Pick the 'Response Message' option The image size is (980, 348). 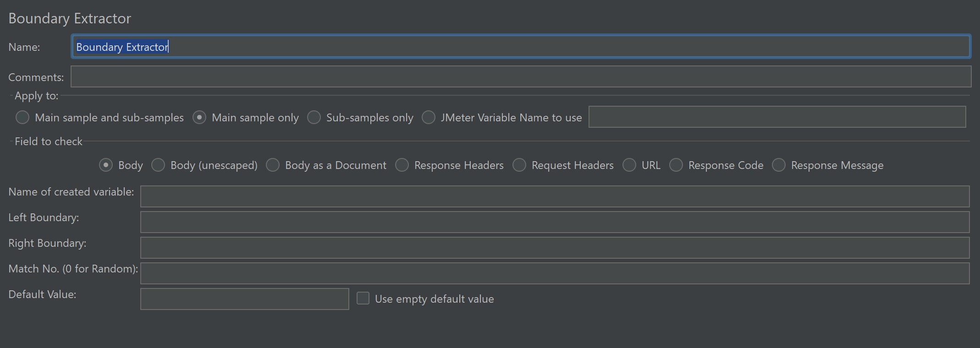[x=779, y=165]
